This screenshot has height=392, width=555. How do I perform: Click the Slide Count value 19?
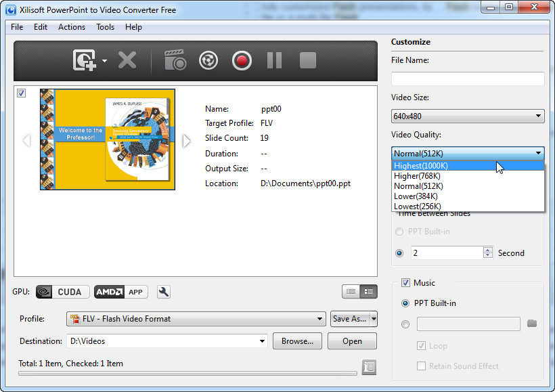coord(264,138)
